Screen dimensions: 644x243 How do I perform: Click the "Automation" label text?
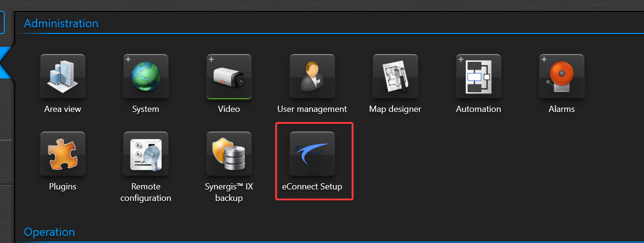point(479,109)
